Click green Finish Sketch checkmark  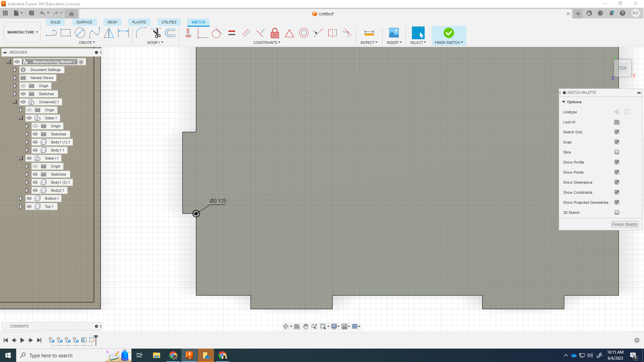(x=448, y=33)
